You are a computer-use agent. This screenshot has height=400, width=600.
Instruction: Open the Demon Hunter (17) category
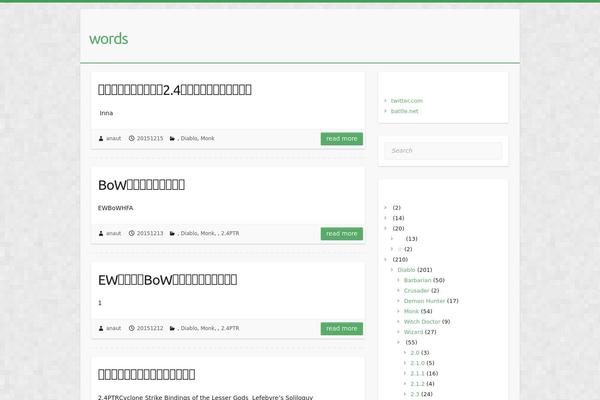pos(424,301)
